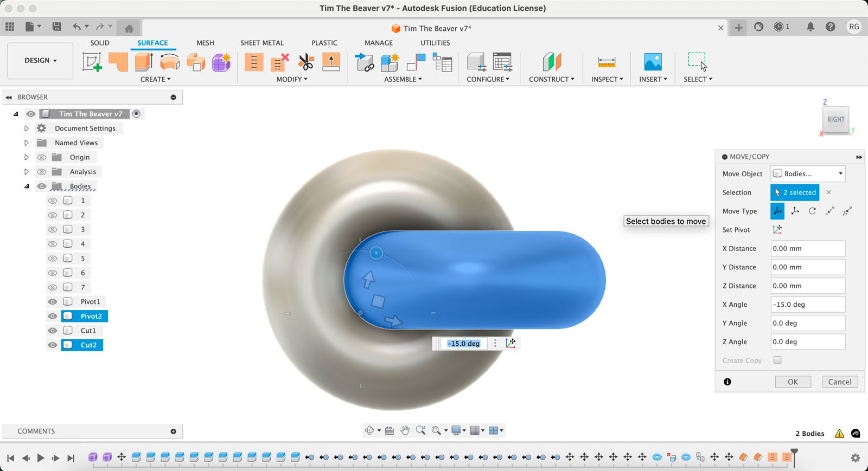Click the Measure tool in Inspect
The width and height of the screenshot is (868, 471).
click(x=606, y=62)
